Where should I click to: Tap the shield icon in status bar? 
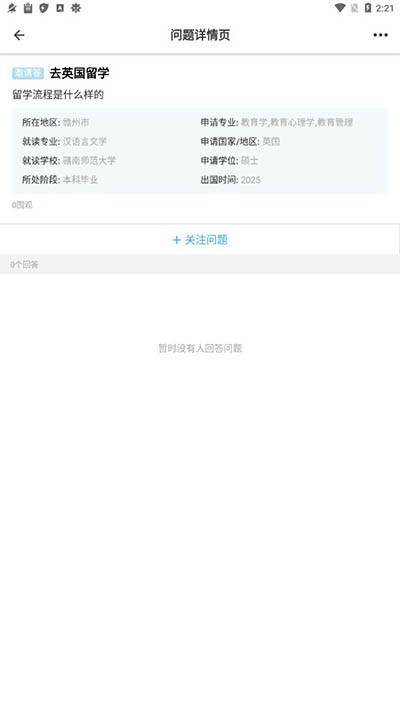pos(44,8)
